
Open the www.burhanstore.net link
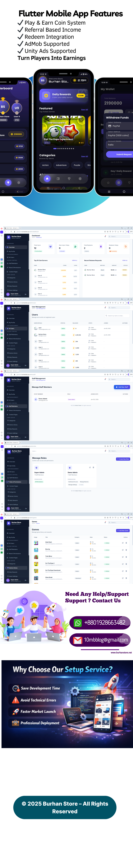[121, 653]
